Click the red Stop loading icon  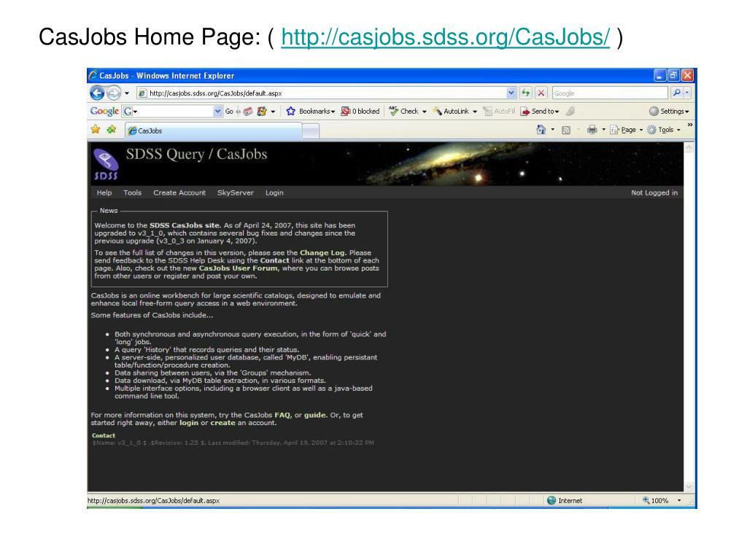(x=541, y=93)
